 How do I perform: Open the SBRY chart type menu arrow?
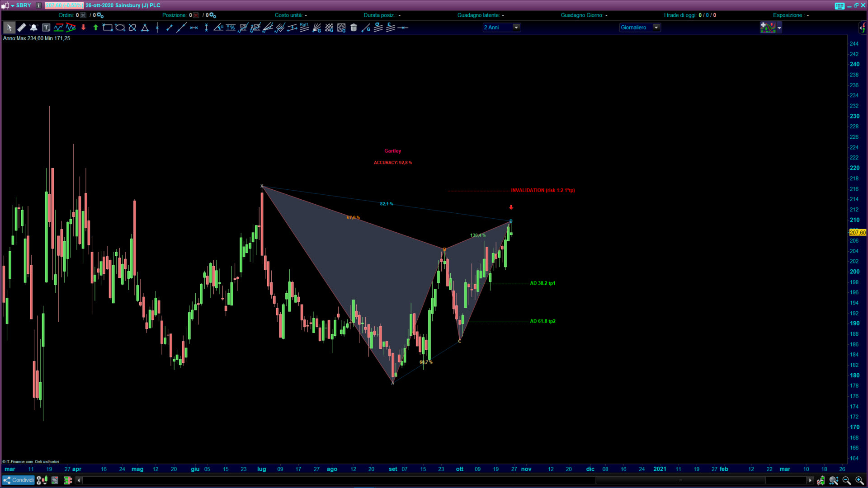(13, 5)
